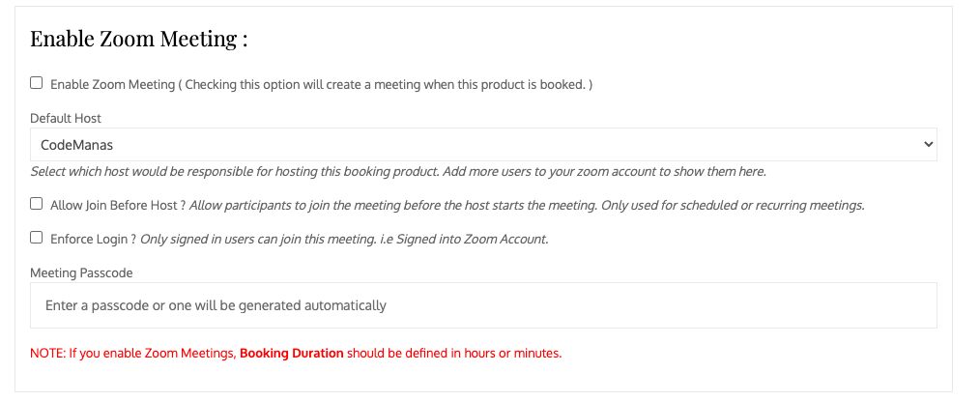Tick the Enable Zoom Meeting checkbox
980x401 pixels.
(37, 83)
